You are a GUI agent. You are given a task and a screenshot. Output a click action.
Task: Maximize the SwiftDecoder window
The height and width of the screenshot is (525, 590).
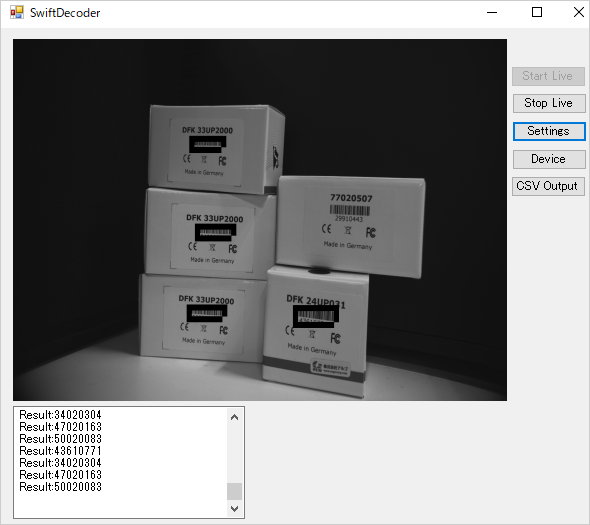[x=537, y=12]
